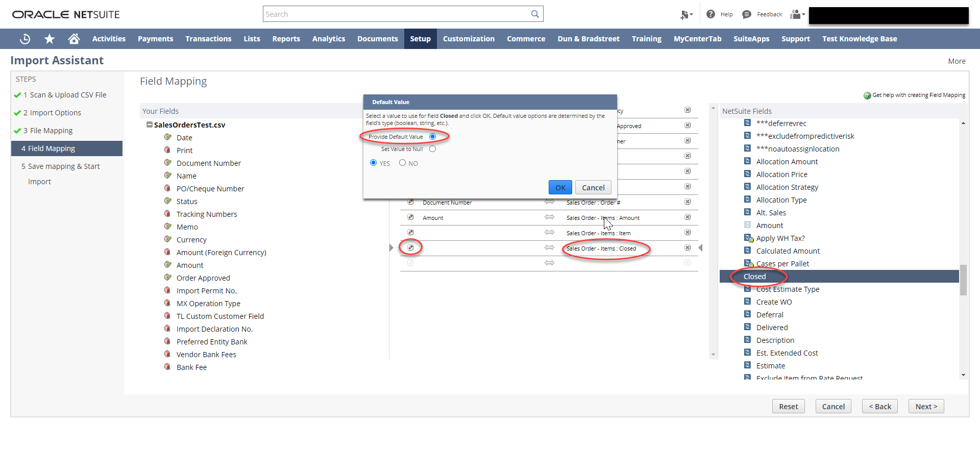Click the Get help with Field Mapping icon
Screen dimensions: 980x449
coord(867,95)
